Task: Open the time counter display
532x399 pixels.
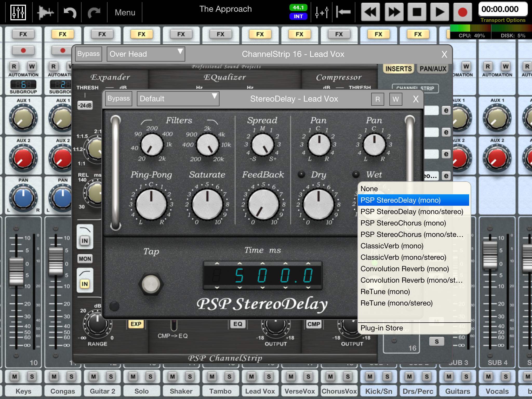Action: point(503,9)
